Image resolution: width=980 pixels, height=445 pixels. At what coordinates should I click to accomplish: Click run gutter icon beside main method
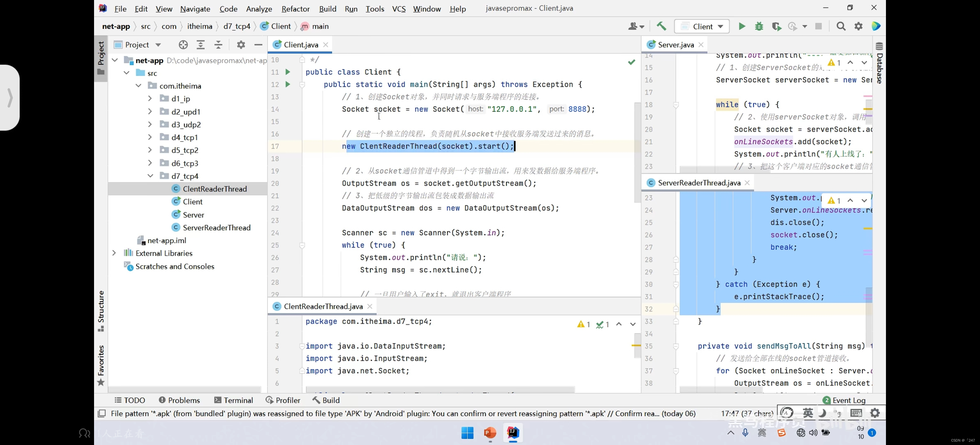pos(288,84)
